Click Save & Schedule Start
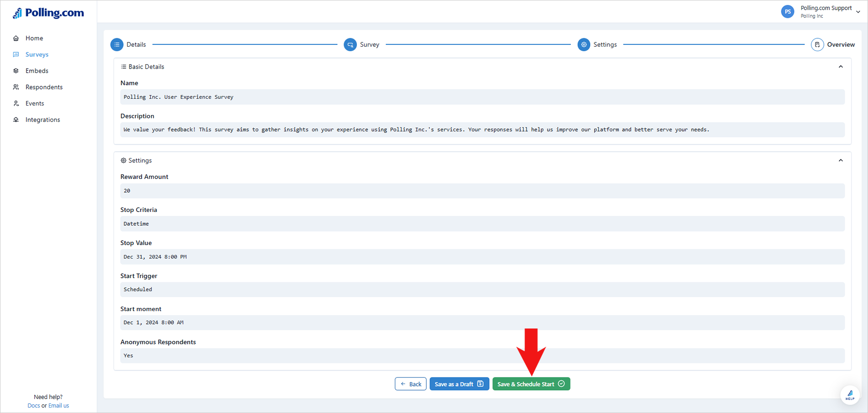The image size is (868, 413). (531, 384)
